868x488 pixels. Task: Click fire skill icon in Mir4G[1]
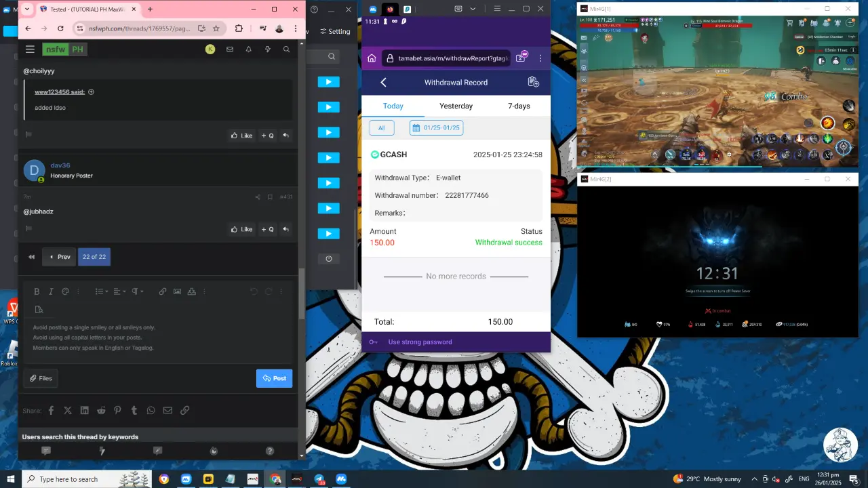827,123
